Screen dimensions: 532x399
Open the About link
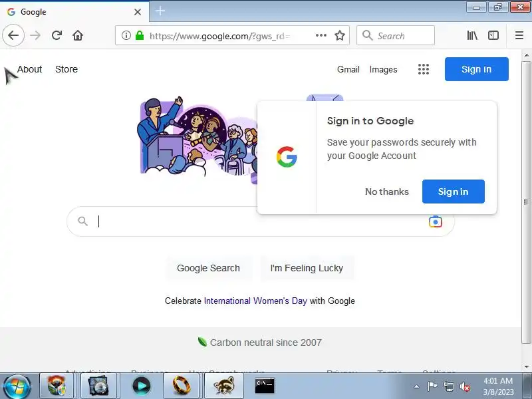pyautogui.click(x=29, y=69)
